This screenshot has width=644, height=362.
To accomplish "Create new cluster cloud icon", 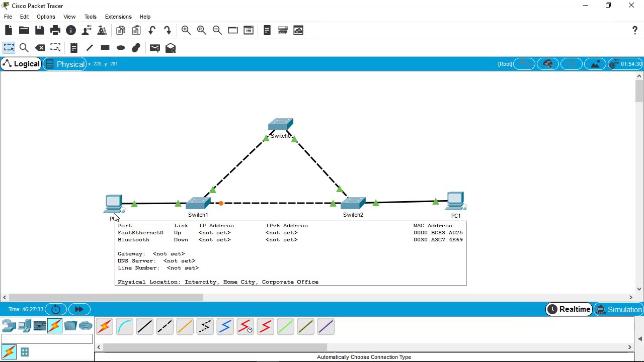I will 548,64.
